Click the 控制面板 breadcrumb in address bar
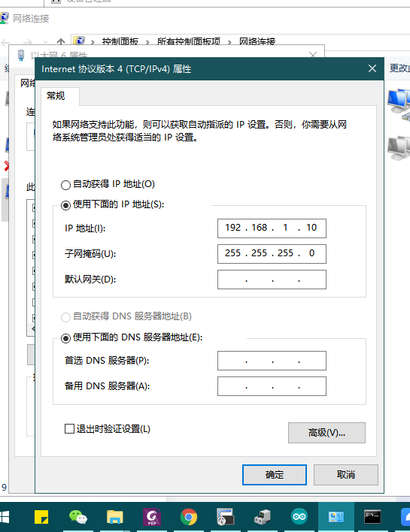This screenshot has height=532, width=410. [120, 41]
